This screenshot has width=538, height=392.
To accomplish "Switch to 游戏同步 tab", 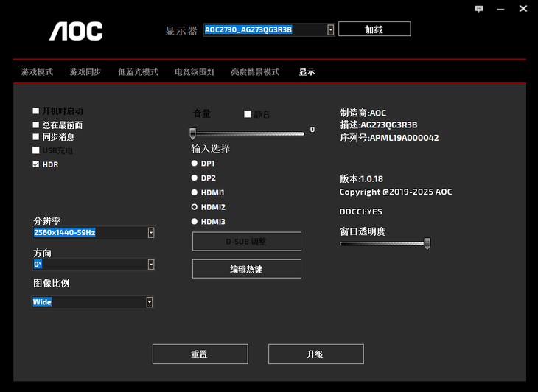I will [x=85, y=71].
